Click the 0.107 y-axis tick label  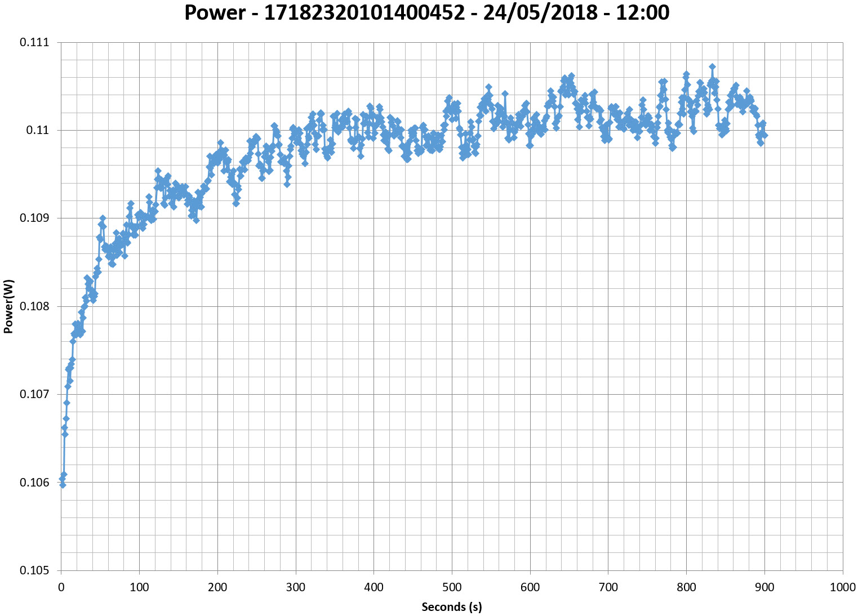[34, 394]
